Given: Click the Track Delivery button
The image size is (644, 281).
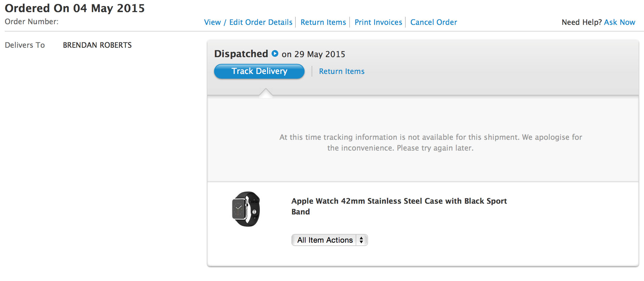Looking at the screenshot, I should [x=259, y=71].
